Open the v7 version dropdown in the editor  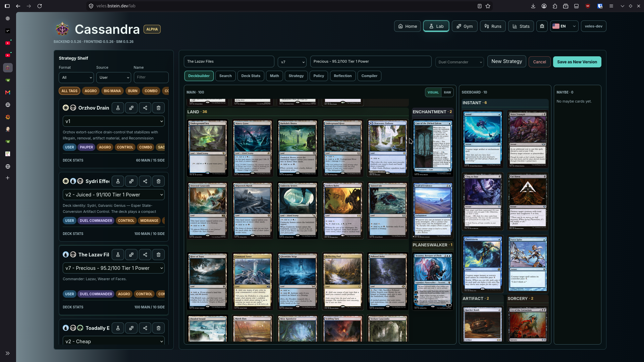point(292,62)
